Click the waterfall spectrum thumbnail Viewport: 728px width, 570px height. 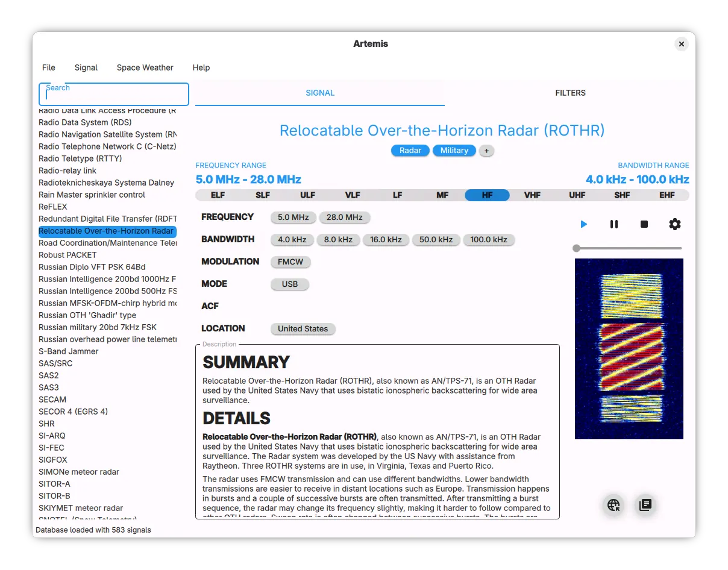(x=629, y=349)
